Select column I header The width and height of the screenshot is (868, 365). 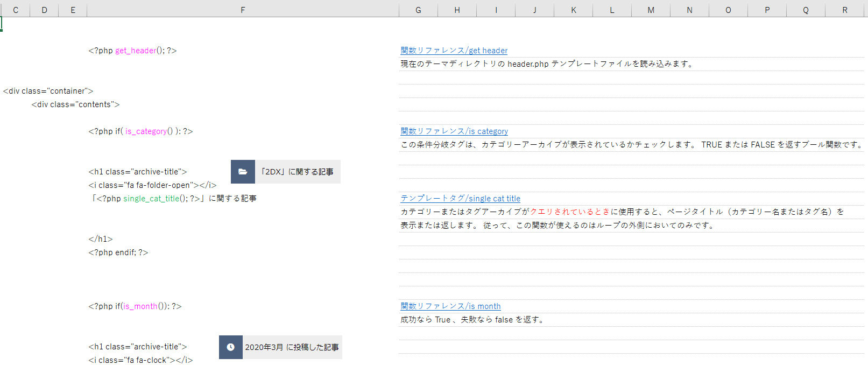(496, 10)
